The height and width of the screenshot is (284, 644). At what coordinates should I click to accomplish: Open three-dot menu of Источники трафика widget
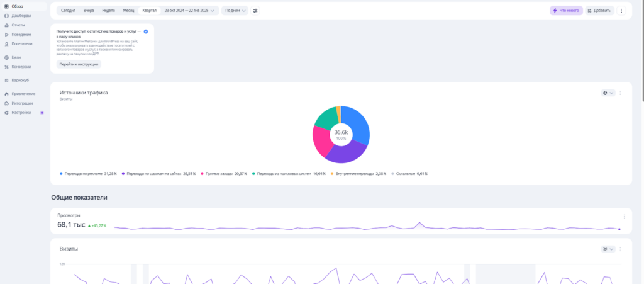point(620,93)
